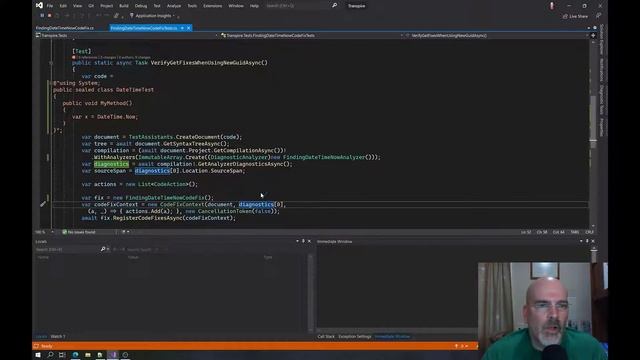The height and width of the screenshot is (360, 640).
Task: Click the line number status bar entry
Action: point(526,232)
